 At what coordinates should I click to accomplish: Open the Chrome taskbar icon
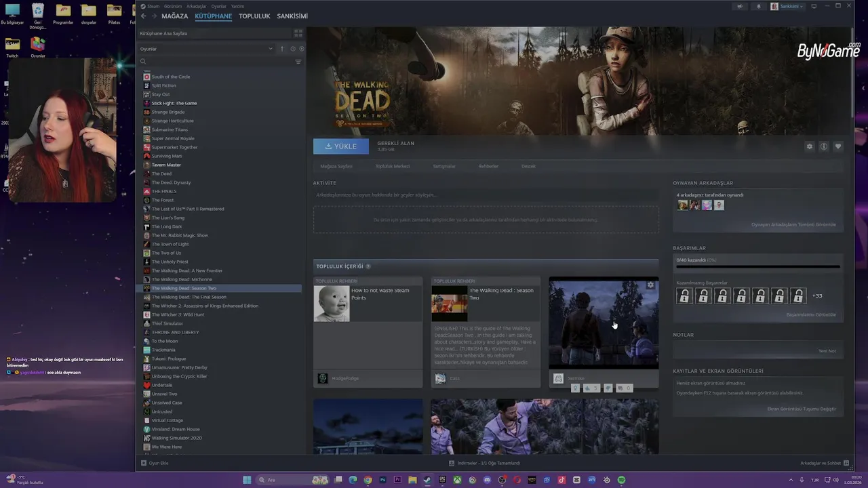click(368, 480)
